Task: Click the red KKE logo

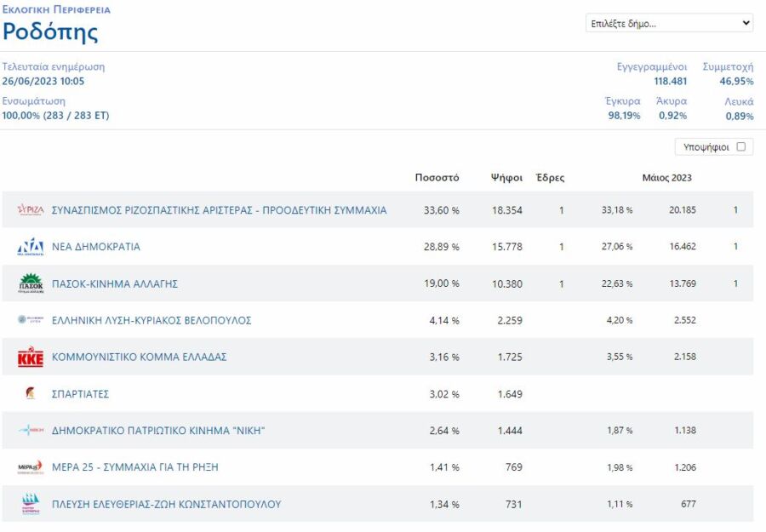Action: tap(31, 358)
